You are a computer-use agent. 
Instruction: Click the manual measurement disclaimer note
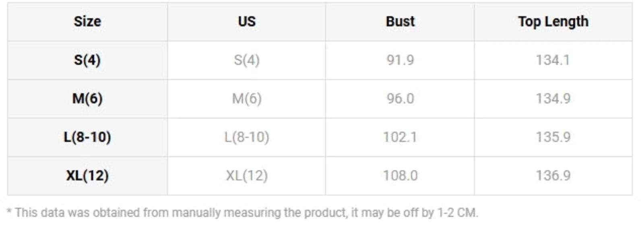243,213
